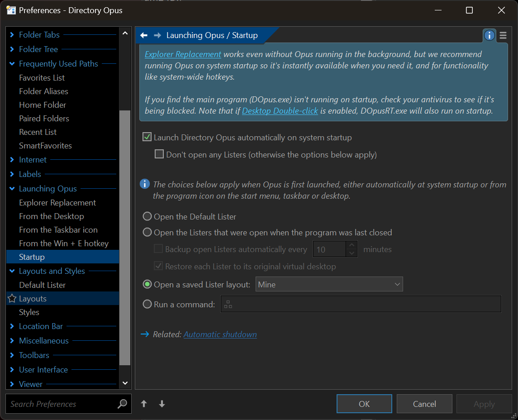Click the star icon beside Layouts
This screenshot has height=420, width=518.
pos(12,298)
